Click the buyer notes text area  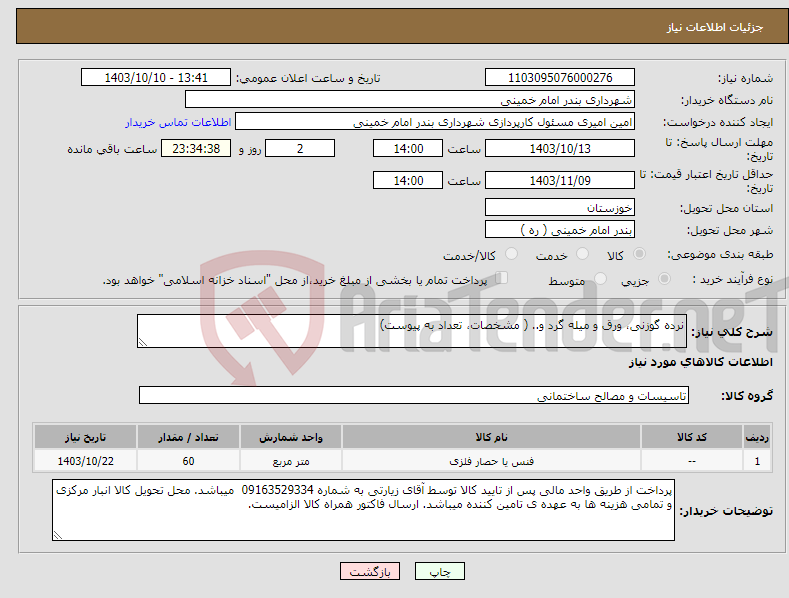click(x=363, y=510)
